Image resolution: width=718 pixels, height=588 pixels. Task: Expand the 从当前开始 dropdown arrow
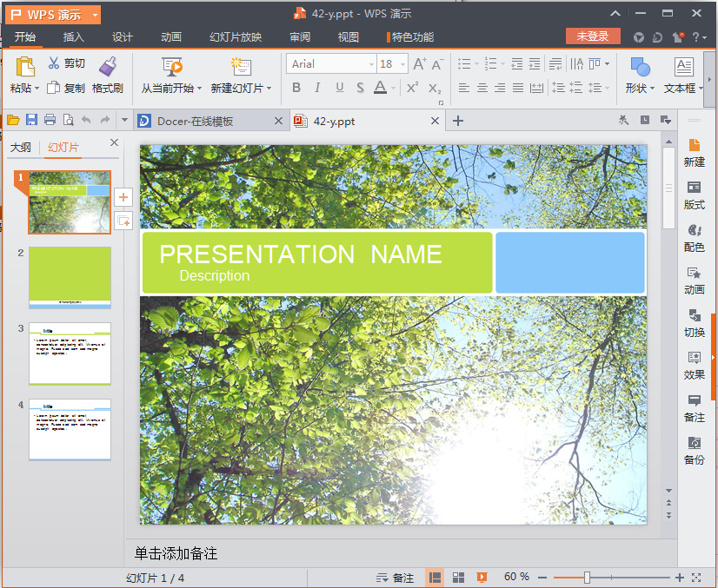200,89
